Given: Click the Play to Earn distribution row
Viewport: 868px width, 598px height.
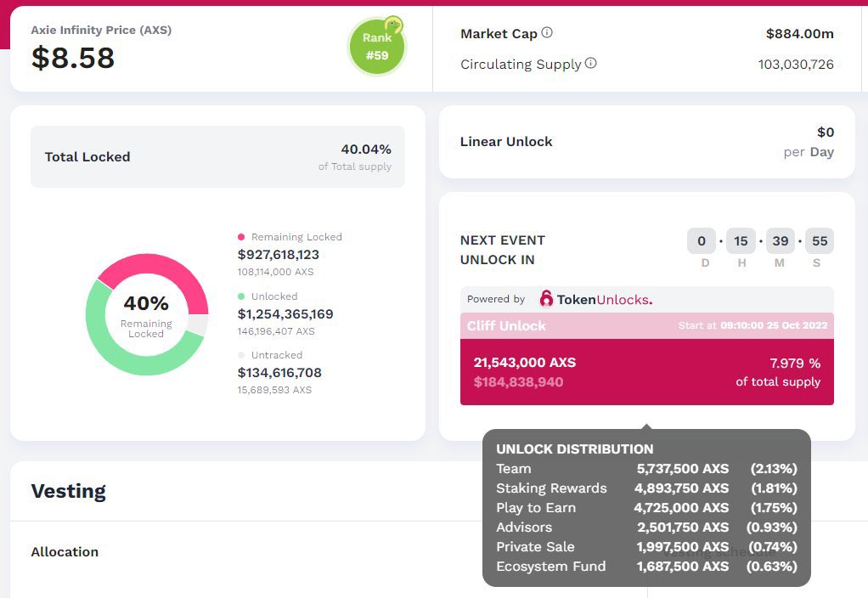Looking at the screenshot, I should click(646, 508).
